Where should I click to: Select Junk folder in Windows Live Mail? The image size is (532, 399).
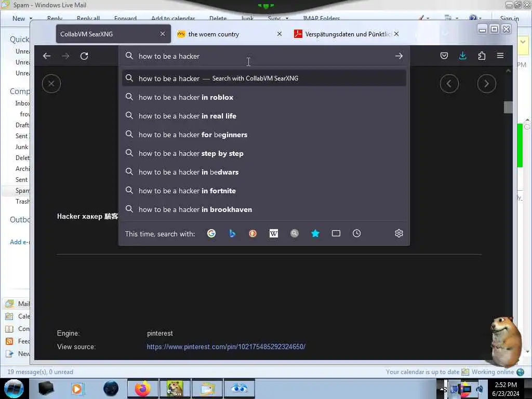coord(22,147)
